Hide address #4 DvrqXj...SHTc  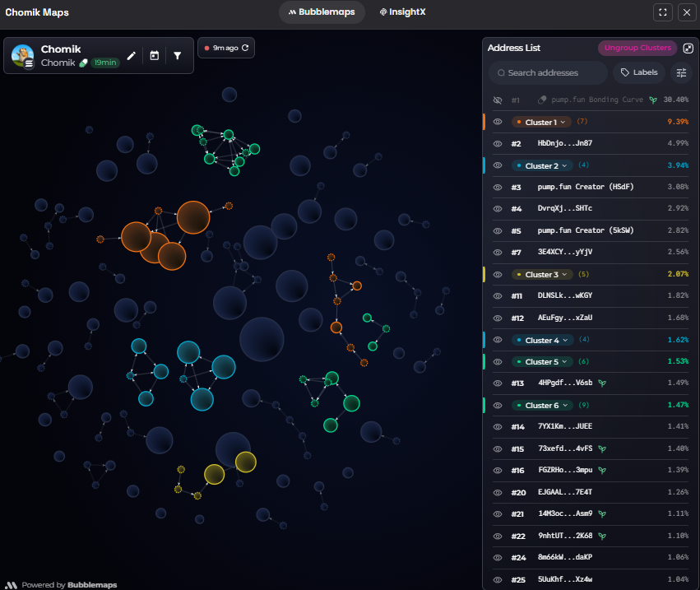point(498,208)
